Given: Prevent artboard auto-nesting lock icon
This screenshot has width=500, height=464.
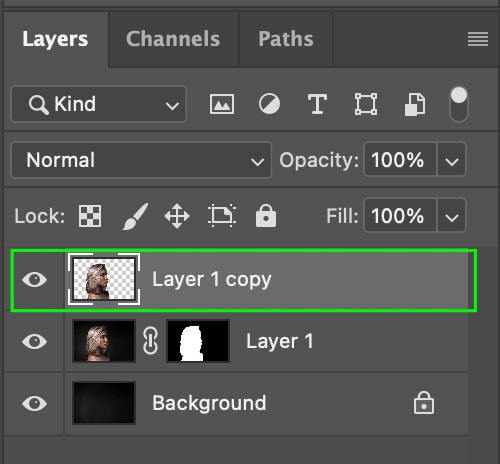Looking at the screenshot, I should coord(222,216).
